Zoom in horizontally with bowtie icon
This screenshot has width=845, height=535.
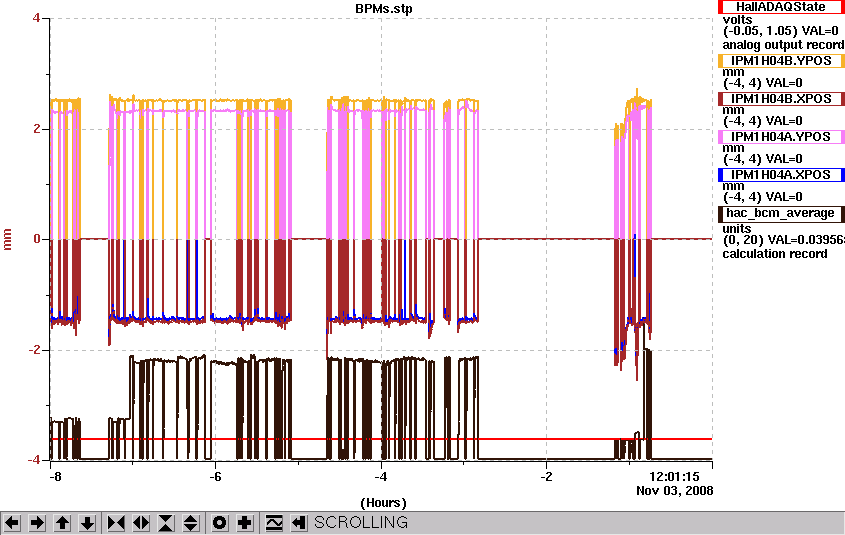(x=116, y=523)
